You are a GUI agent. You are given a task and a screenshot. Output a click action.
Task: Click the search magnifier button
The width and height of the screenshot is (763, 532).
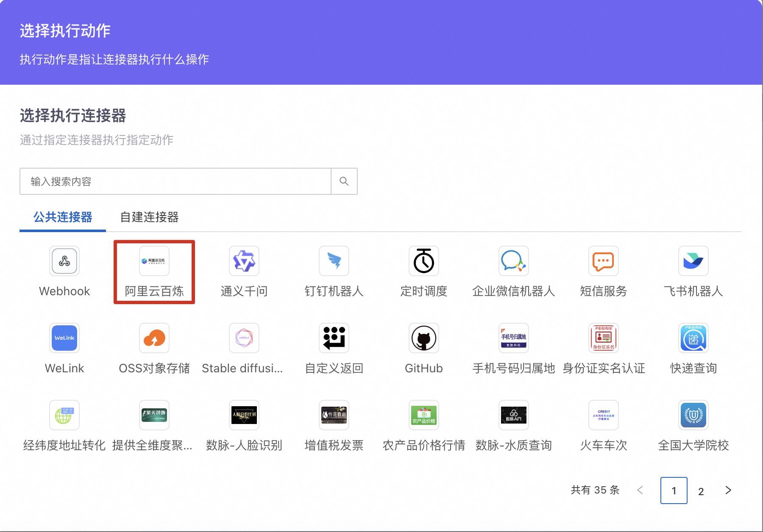[344, 181]
